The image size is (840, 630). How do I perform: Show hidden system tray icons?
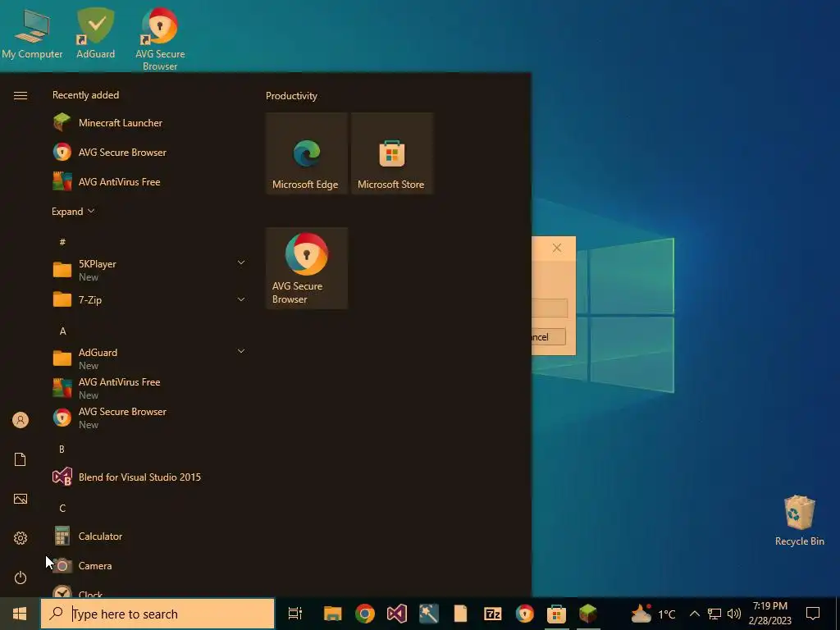pos(694,614)
